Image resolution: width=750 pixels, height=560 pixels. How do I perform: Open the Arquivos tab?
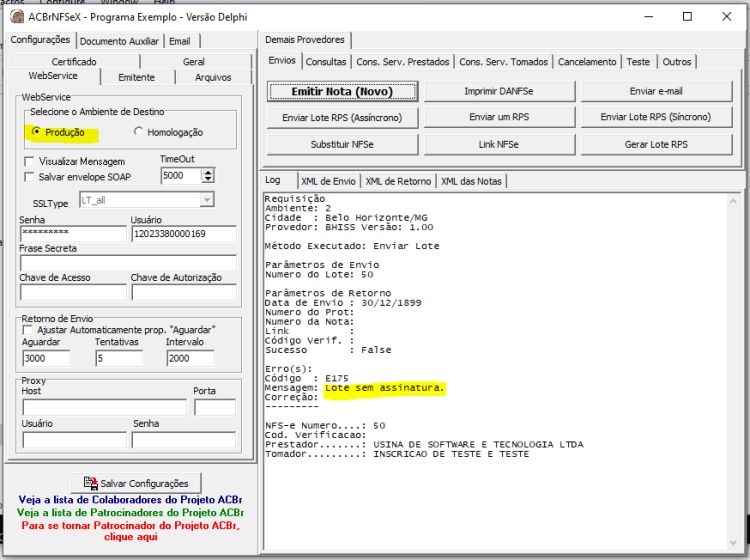(213, 77)
